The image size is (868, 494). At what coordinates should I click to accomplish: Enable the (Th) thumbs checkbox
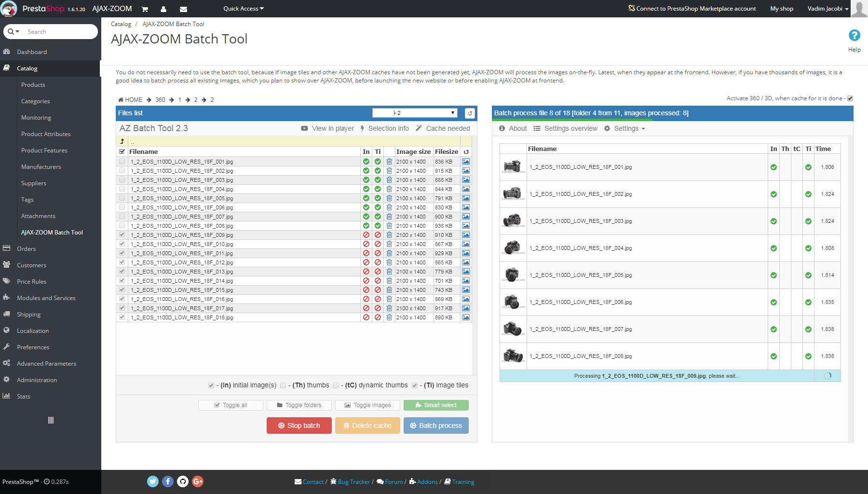pyautogui.click(x=283, y=385)
